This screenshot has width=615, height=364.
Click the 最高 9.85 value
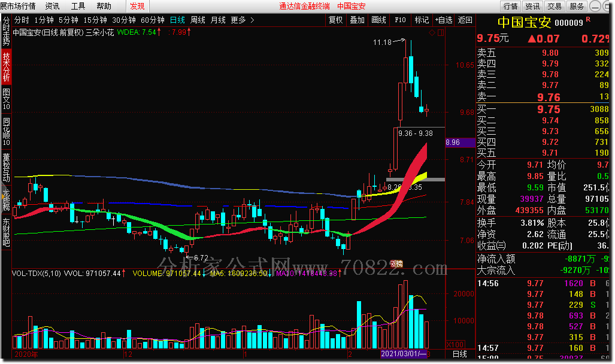coord(535,177)
